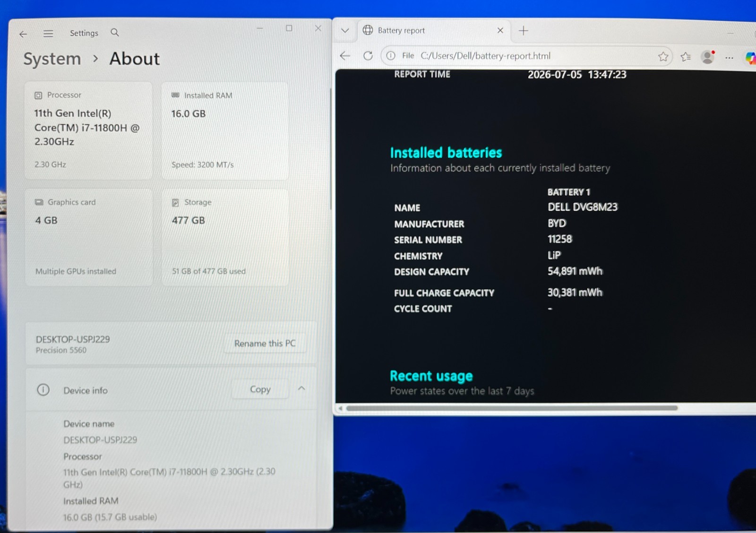Screen dimensions: 756x533
Task: Click the Storage drive icon
Action: [175, 202]
